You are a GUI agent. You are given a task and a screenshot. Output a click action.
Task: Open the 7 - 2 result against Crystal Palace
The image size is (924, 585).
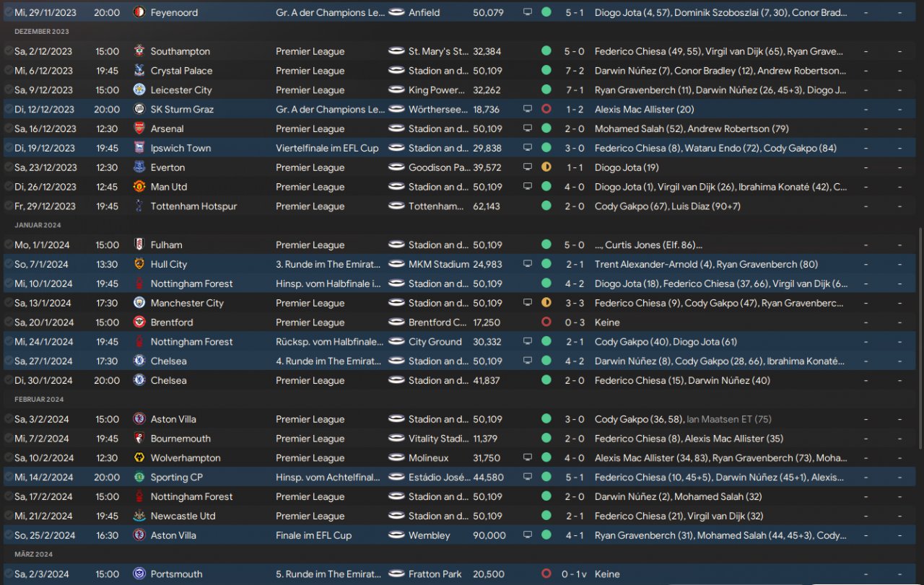[x=575, y=71]
